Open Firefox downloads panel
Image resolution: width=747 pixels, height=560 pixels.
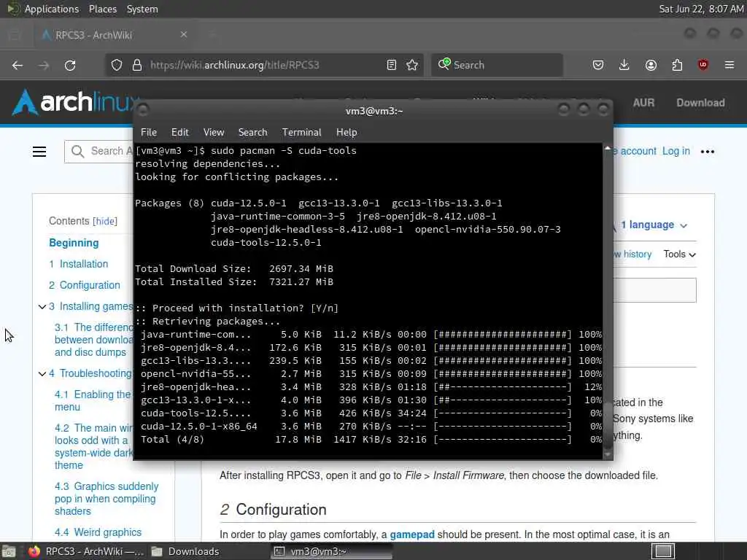(x=624, y=65)
